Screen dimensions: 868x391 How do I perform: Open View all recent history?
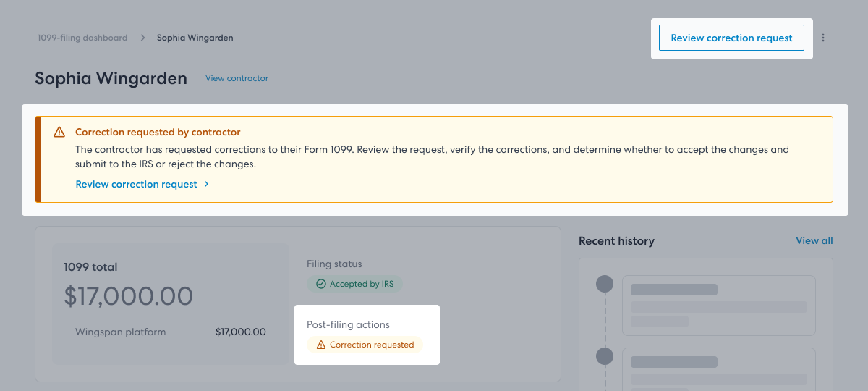(814, 240)
